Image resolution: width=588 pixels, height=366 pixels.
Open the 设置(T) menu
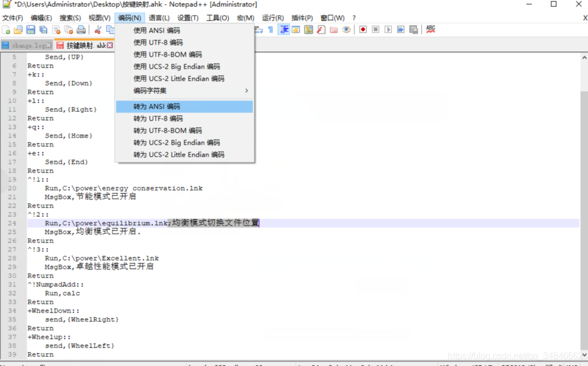tap(188, 18)
